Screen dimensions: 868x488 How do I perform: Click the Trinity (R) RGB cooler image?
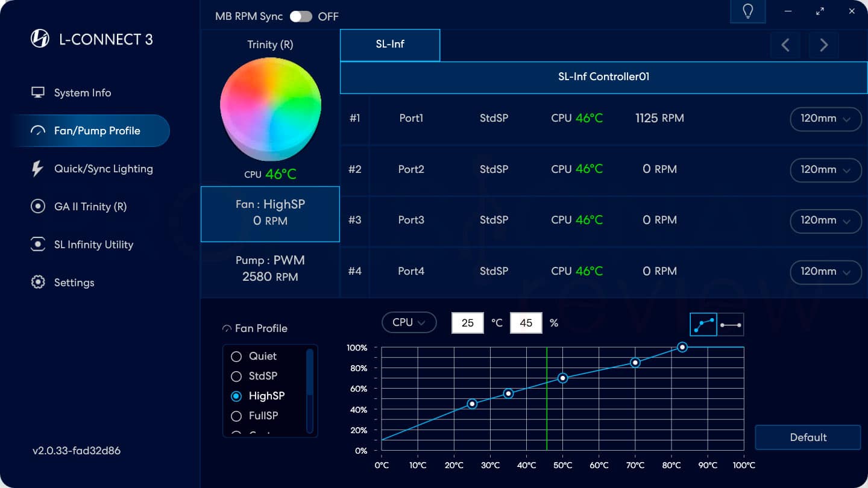(271, 110)
